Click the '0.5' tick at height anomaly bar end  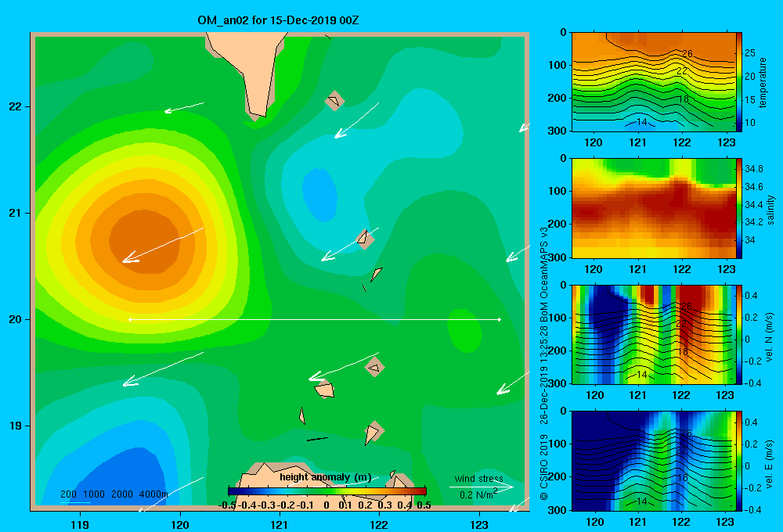coord(424,505)
